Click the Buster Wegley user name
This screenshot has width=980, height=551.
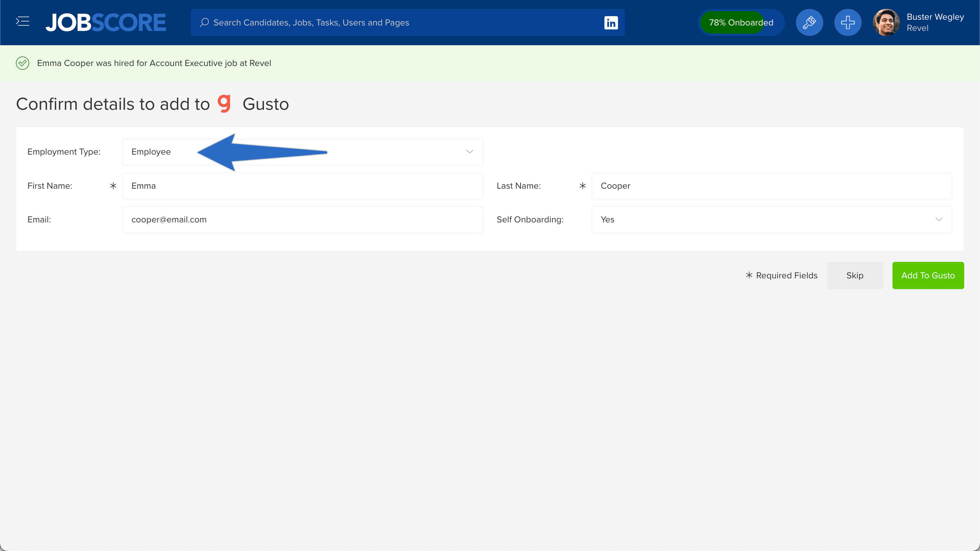935,17
